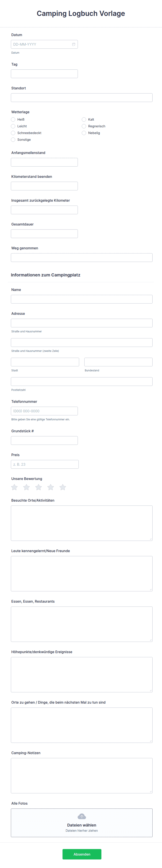Focus the Preis input box
This screenshot has height=868, width=162.
click(45, 464)
